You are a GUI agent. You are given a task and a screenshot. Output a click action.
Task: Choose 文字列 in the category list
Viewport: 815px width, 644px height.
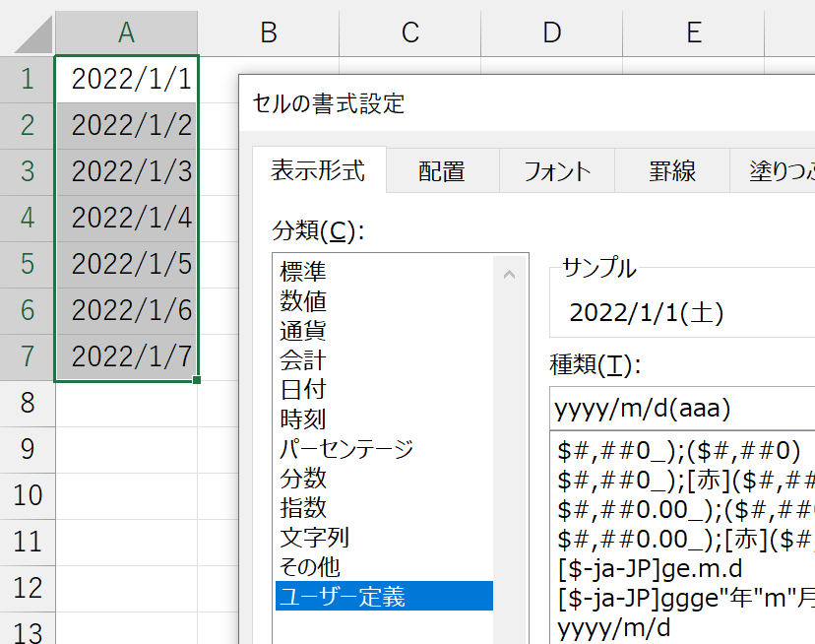(x=384, y=538)
